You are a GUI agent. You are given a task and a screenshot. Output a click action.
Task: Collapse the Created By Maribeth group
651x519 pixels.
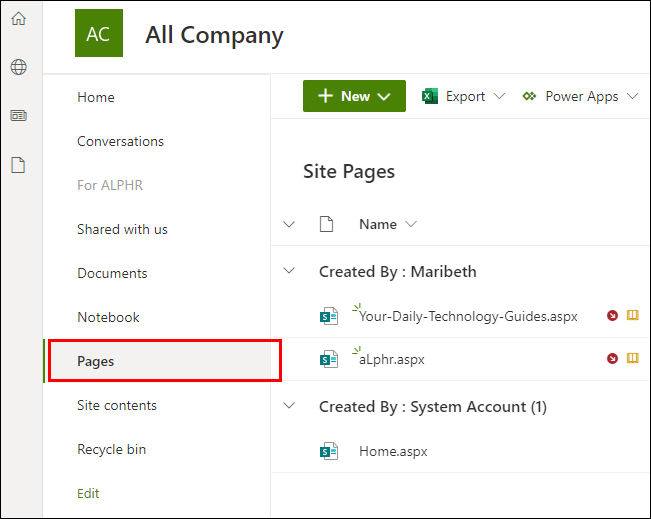point(290,271)
